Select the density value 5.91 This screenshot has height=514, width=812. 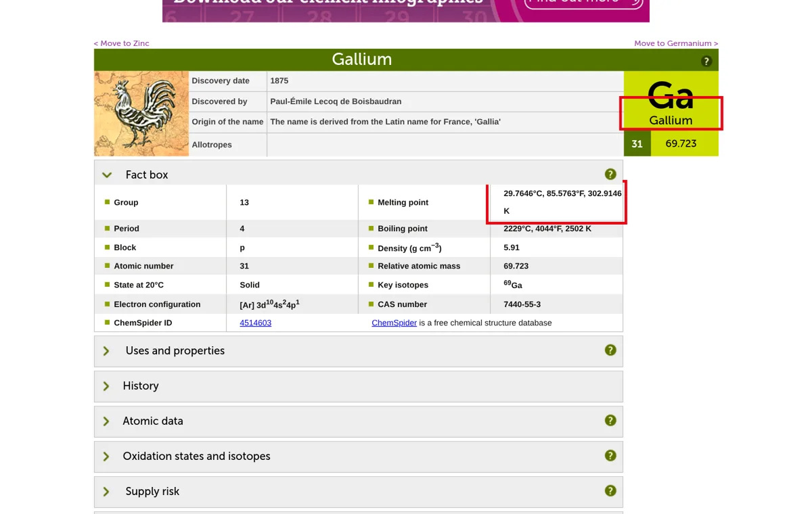click(x=512, y=248)
